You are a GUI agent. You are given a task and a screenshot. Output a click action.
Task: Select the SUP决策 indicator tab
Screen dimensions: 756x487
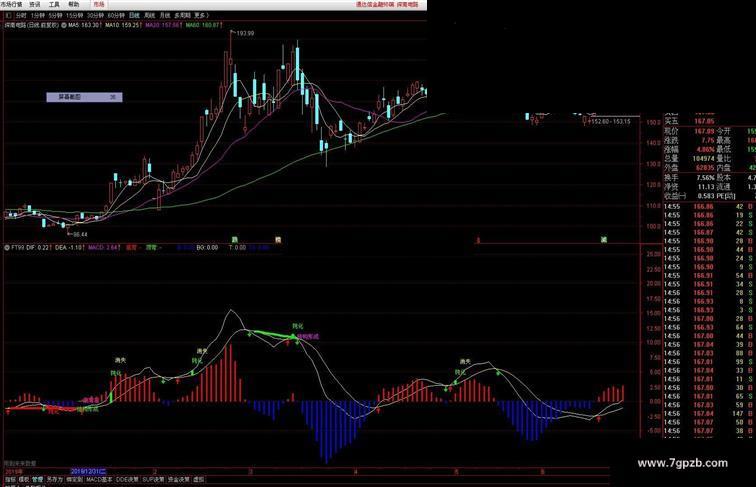point(153,480)
